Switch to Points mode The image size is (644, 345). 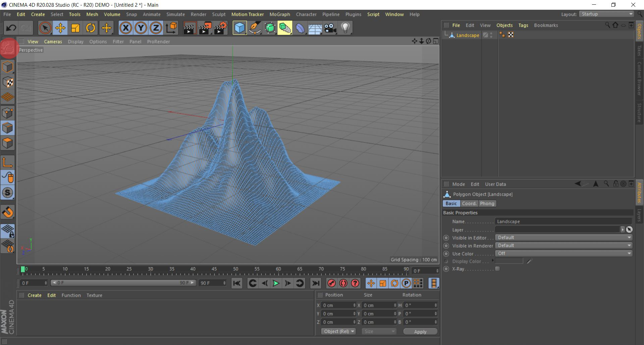point(8,113)
